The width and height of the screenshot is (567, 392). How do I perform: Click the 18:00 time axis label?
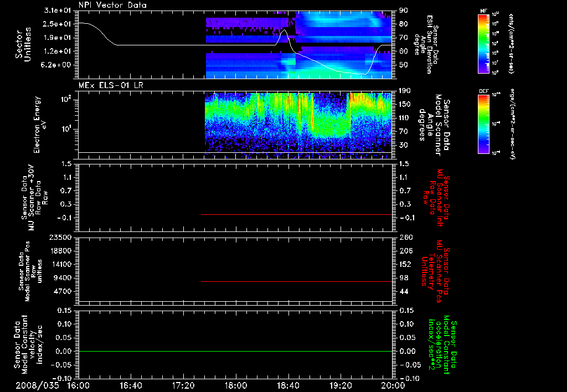coord(236,385)
